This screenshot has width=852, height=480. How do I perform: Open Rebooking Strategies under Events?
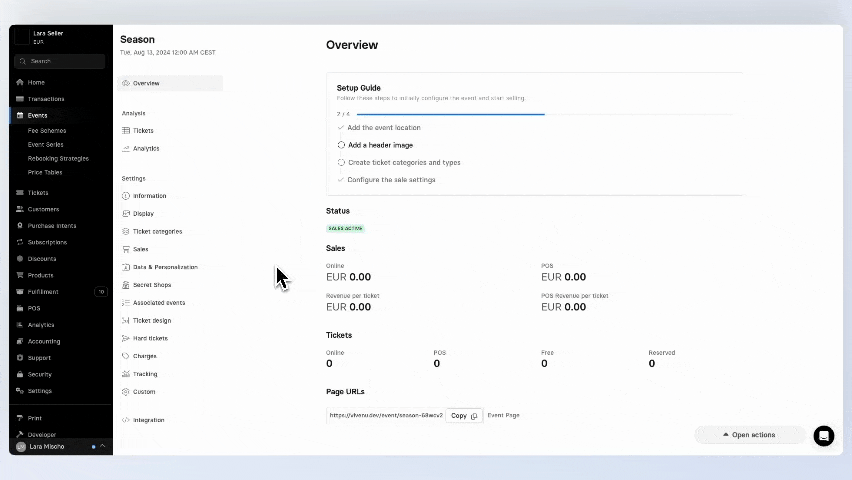click(x=58, y=158)
